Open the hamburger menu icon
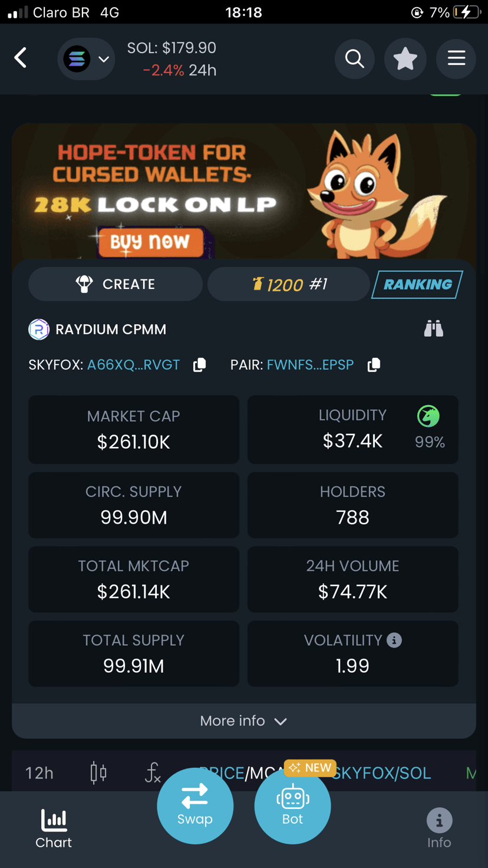 pyautogui.click(x=456, y=58)
